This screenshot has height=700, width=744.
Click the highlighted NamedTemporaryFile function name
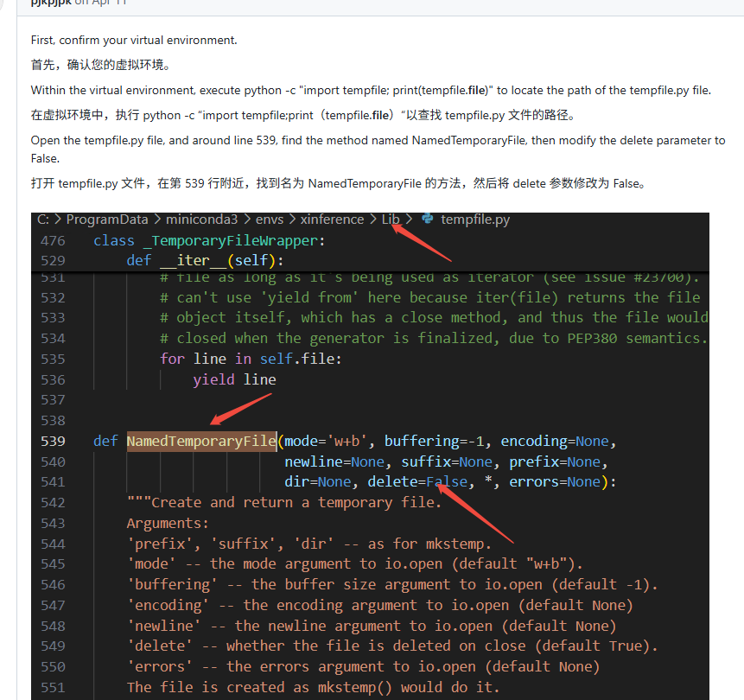pyautogui.click(x=201, y=442)
